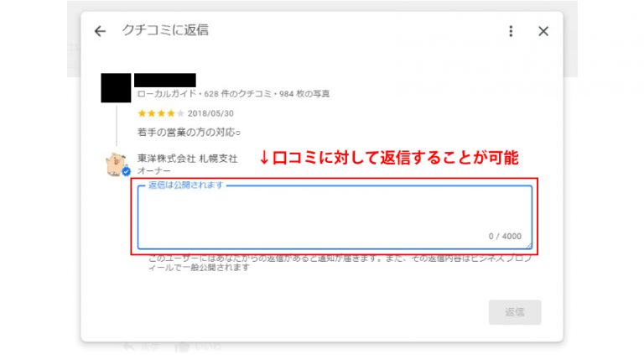
Task: Click the オーナー label under company name
Action: point(154,170)
